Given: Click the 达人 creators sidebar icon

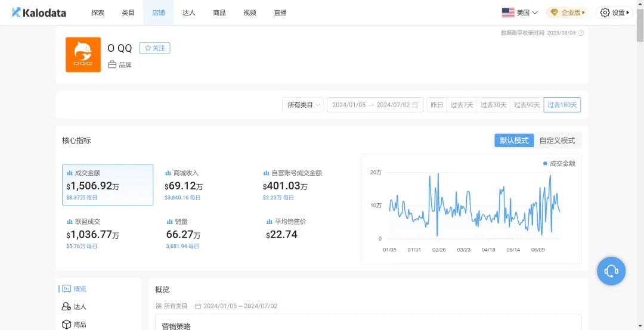Looking at the screenshot, I should pyautogui.click(x=67, y=307).
